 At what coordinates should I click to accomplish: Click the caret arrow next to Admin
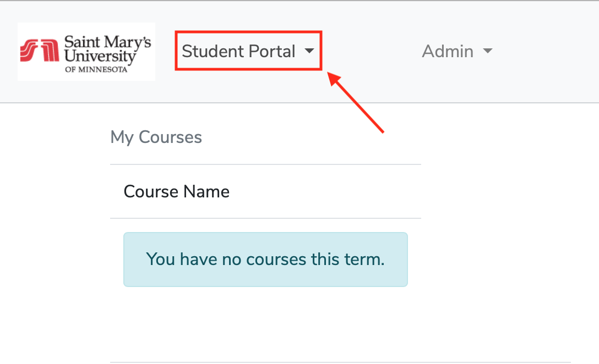(488, 51)
